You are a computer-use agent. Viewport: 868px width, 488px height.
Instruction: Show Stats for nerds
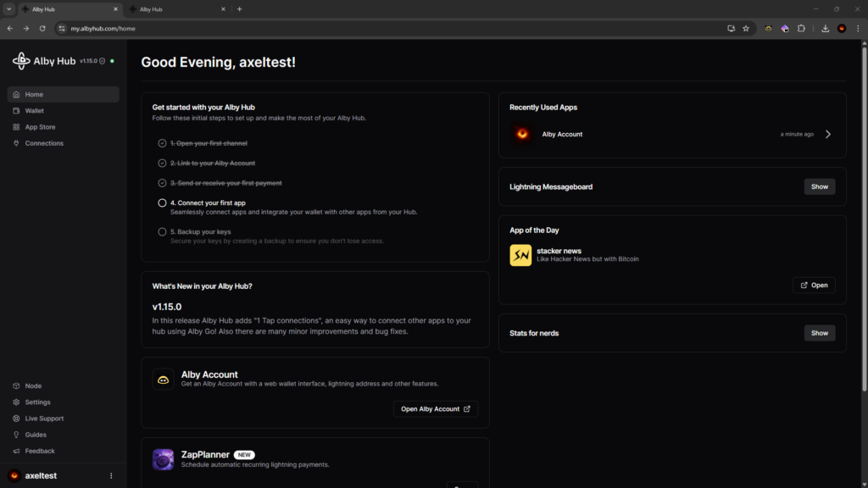point(819,333)
